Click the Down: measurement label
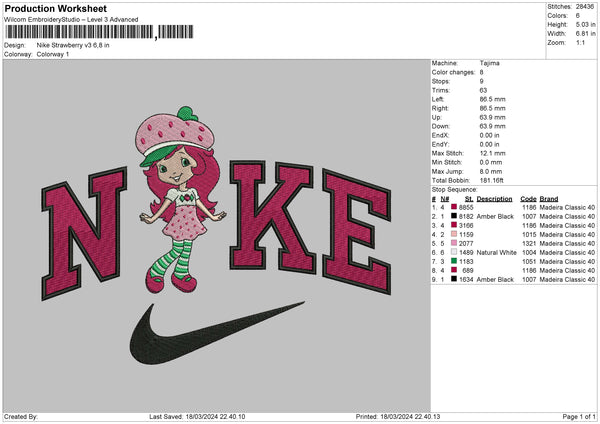Screen dimensions: 600x424 click(x=440, y=126)
